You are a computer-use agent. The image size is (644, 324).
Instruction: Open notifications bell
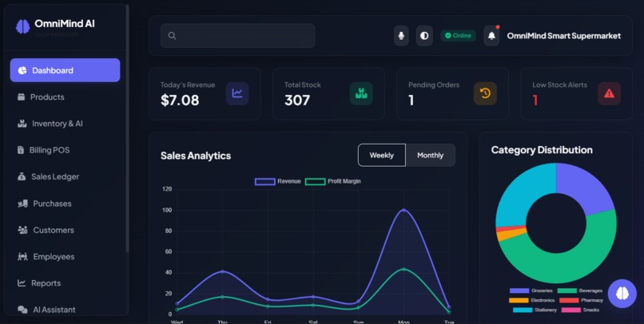point(491,36)
